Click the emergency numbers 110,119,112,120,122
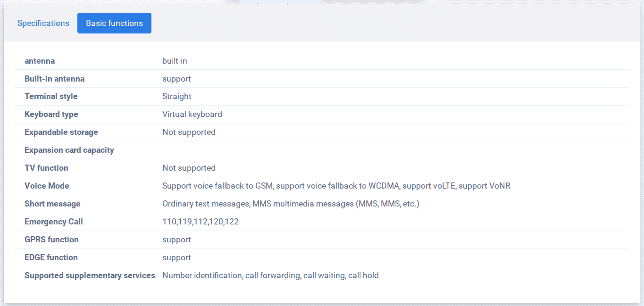644x306 pixels. [x=201, y=222]
